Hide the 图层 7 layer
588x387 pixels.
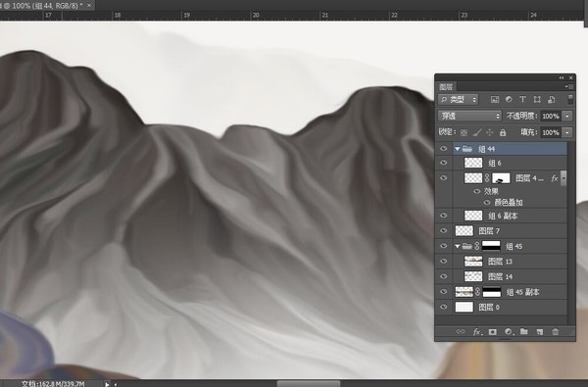pos(444,230)
